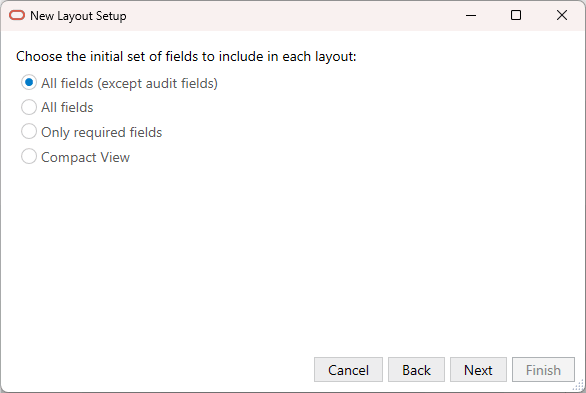The height and width of the screenshot is (393, 586).
Task: Click the New Layout Setup title text
Action: point(78,16)
